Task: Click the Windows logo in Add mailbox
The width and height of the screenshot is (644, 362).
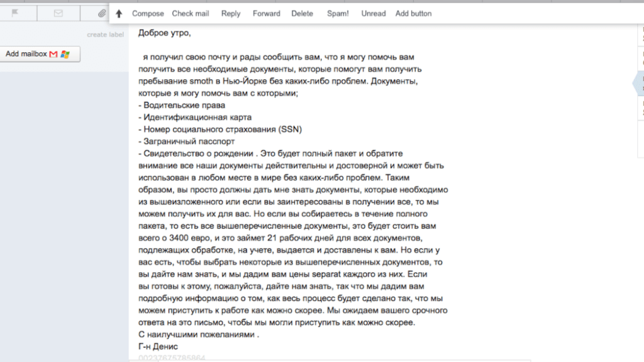Action: pyautogui.click(x=65, y=55)
